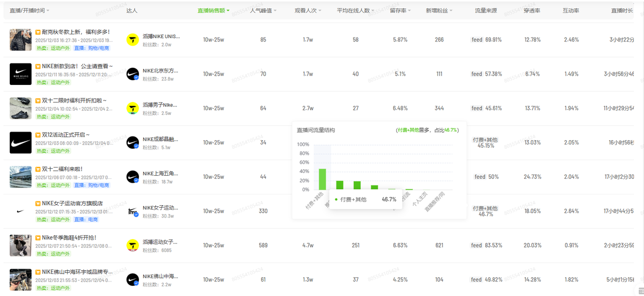Click the 滔搏NIKE UNIS yellow avatar icon
Viewport: 644px width, 296px height.
coord(133,40)
